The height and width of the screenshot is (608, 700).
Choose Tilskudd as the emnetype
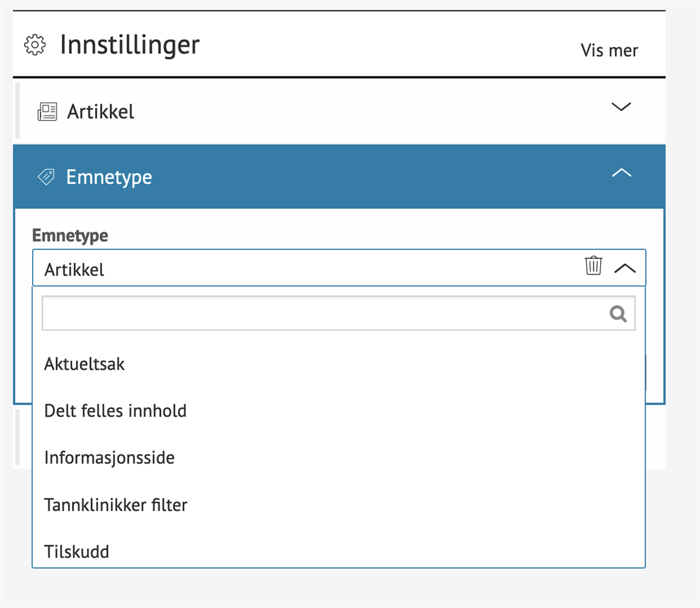76,551
